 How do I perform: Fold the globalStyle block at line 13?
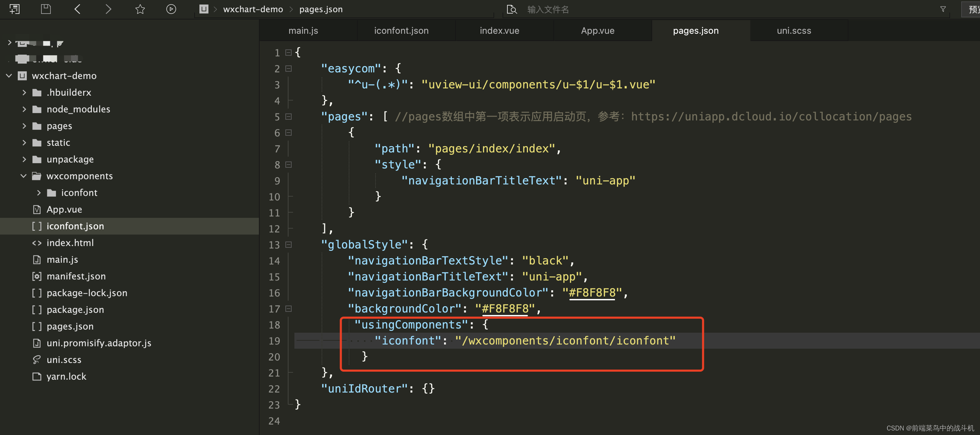click(289, 245)
